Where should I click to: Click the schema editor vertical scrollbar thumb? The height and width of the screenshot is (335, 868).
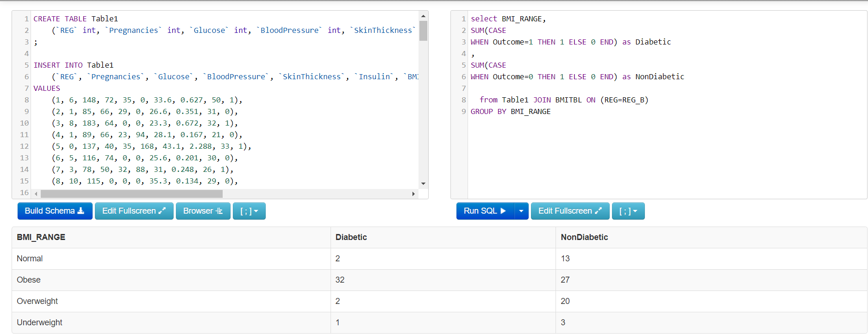click(x=423, y=31)
